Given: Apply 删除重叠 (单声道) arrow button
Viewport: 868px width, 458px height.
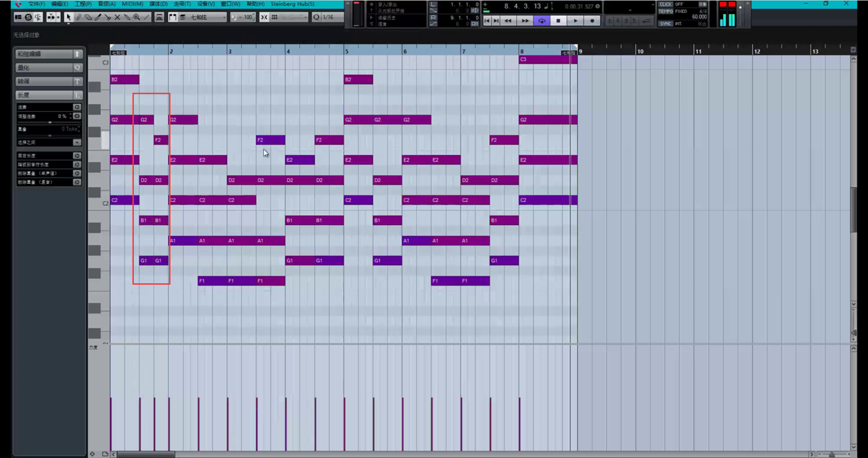Looking at the screenshot, I should [x=77, y=173].
